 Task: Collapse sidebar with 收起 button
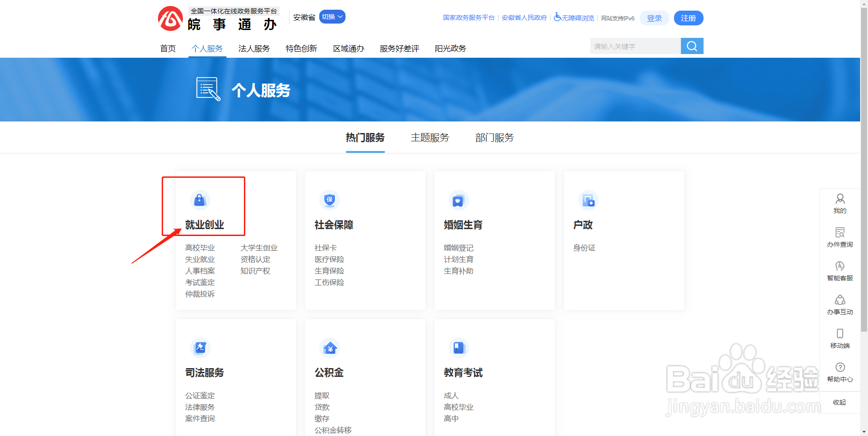[839, 402]
